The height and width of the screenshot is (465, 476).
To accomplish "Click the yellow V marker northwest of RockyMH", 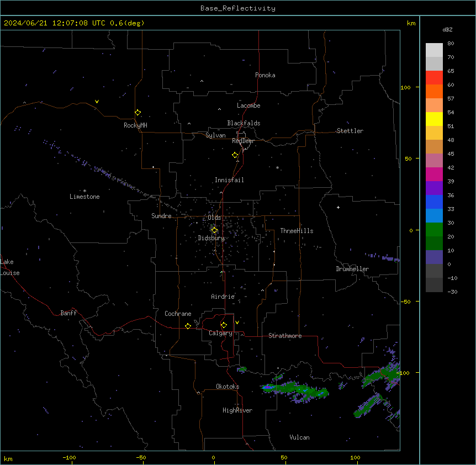I will click(97, 102).
